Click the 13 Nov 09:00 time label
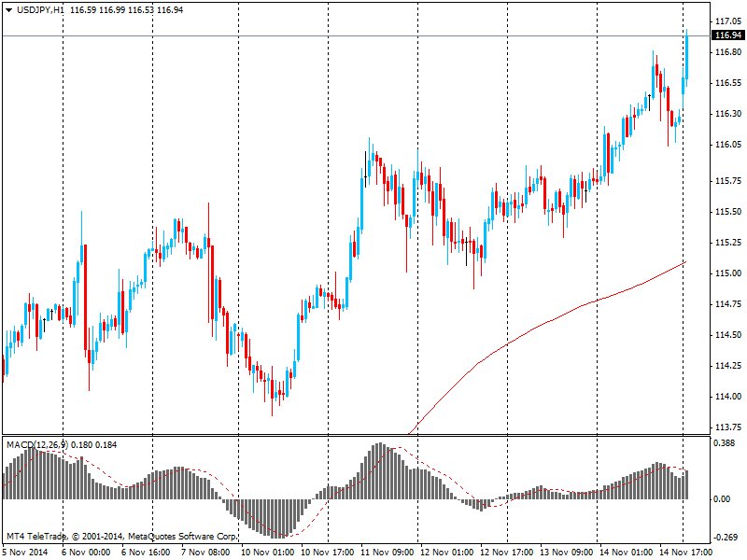Image resolution: width=747 pixels, height=560 pixels. [567, 553]
